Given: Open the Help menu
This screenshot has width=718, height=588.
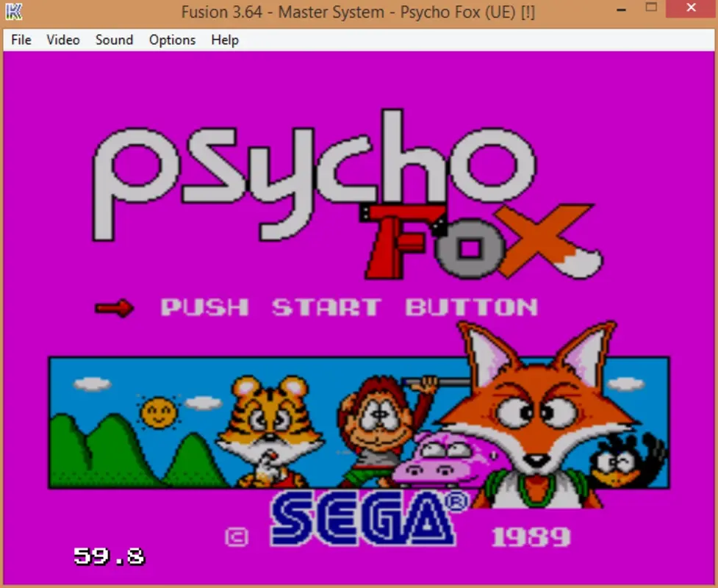Looking at the screenshot, I should 224,40.
